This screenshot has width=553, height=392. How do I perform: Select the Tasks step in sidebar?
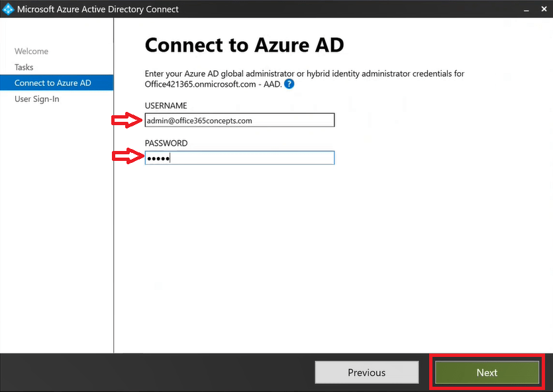pyautogui.click(x=24, y=67)
